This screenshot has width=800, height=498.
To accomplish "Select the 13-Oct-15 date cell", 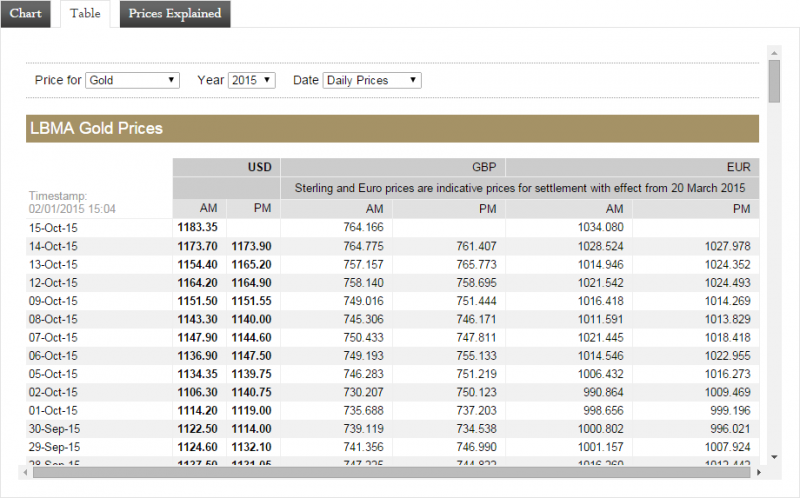I will pos(53,265).
